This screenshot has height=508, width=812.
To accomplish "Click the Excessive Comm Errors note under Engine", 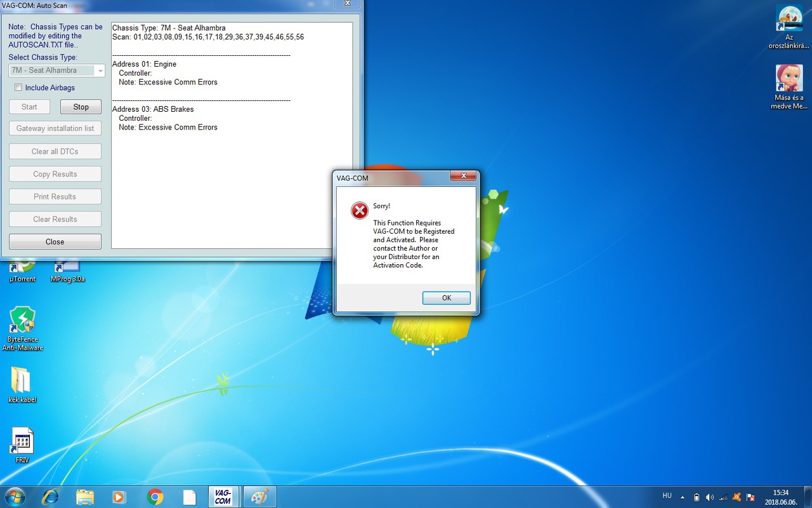I will coord(168,82).
